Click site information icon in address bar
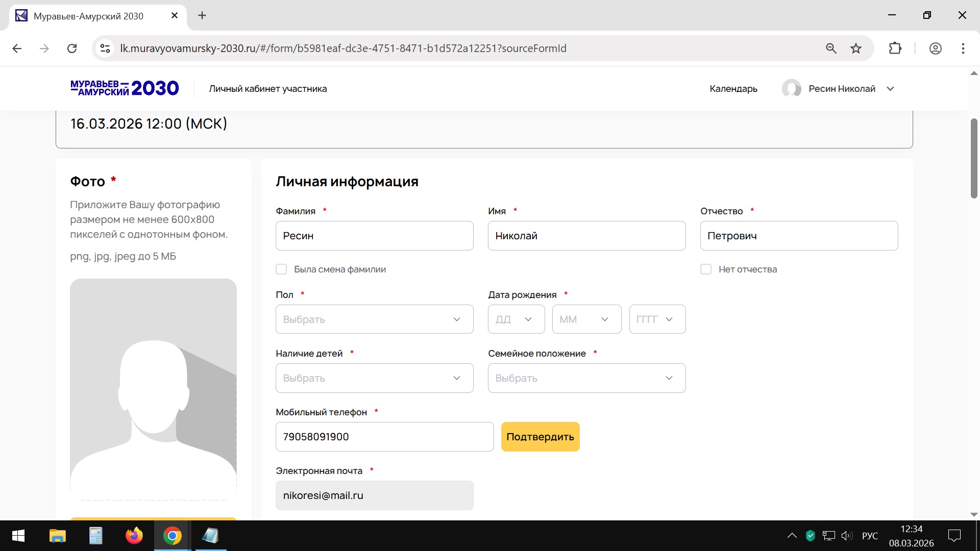 [105, 48]
